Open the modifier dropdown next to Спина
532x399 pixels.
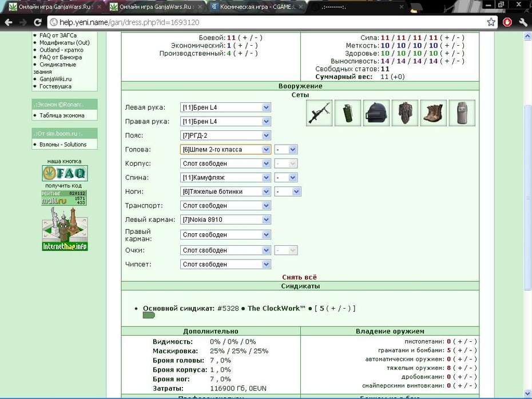coord(285,178)
